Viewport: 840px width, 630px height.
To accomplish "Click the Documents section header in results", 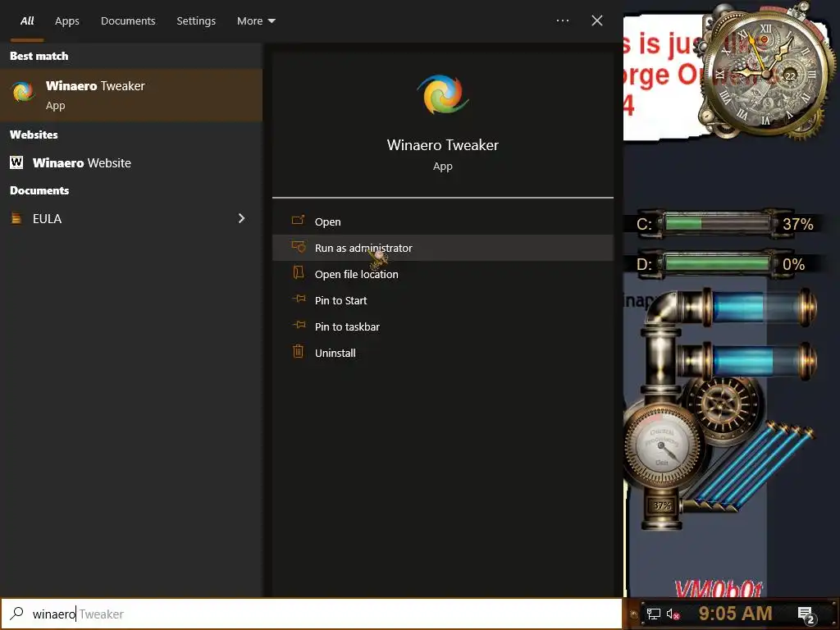I will coord(39,190).
